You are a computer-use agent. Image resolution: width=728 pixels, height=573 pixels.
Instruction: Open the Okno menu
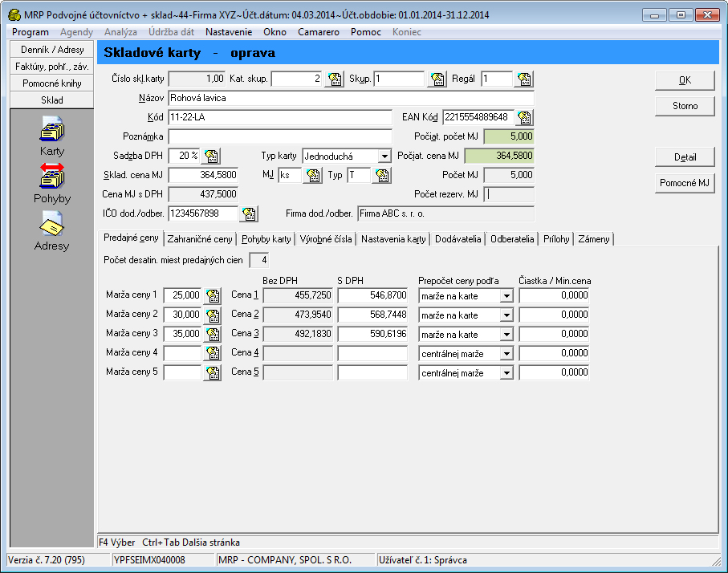tap(275, 32)
